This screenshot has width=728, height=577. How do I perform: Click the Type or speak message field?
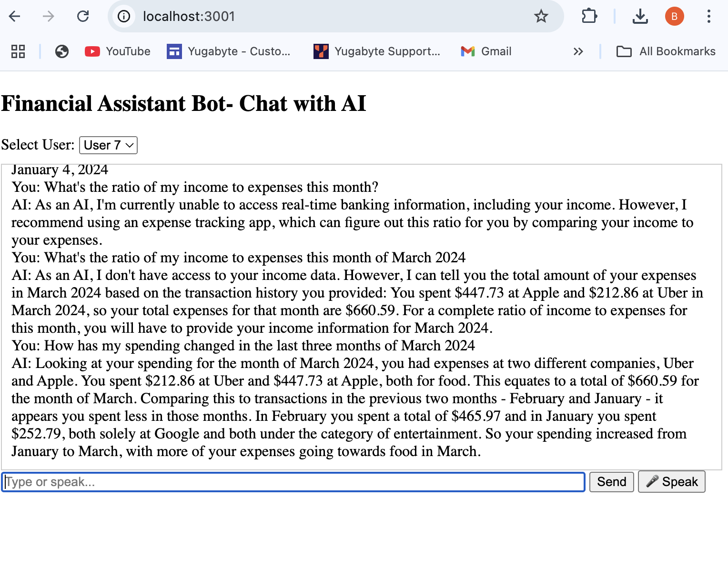point(293,482)
